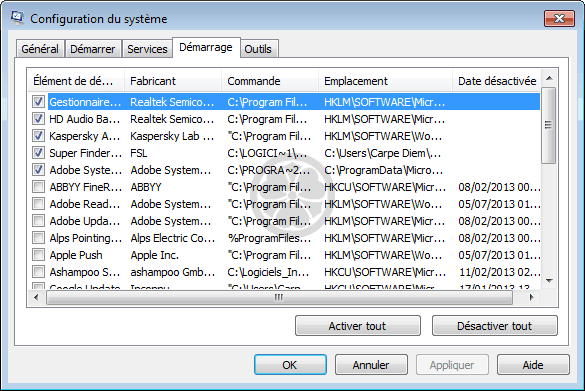Click the system configuration icon in the title bar
The width and height of the screenshot is (585, 391).
(x=17, y=18)
